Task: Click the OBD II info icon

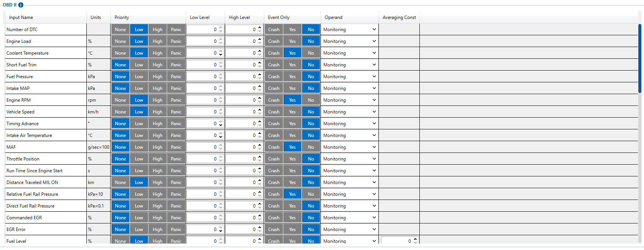Action: click(21, 5)
